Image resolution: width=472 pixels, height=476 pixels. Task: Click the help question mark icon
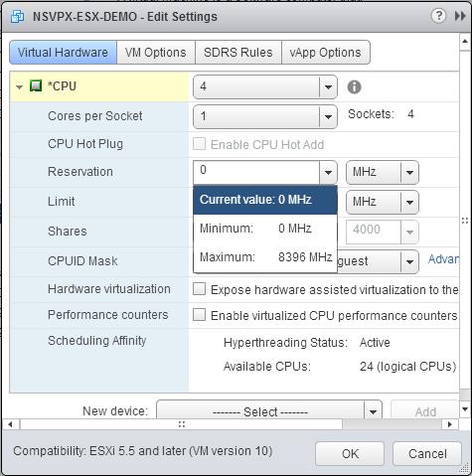tap(438, 16)
